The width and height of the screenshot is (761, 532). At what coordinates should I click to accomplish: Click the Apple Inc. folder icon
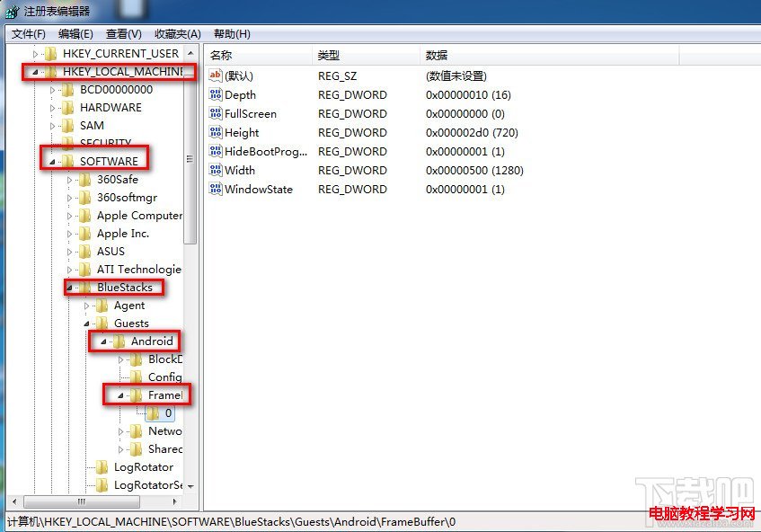[85, 234]
